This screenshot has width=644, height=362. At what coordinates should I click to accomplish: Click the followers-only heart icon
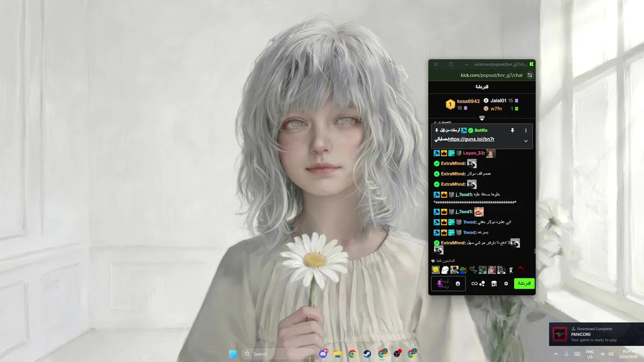[433, 261]
